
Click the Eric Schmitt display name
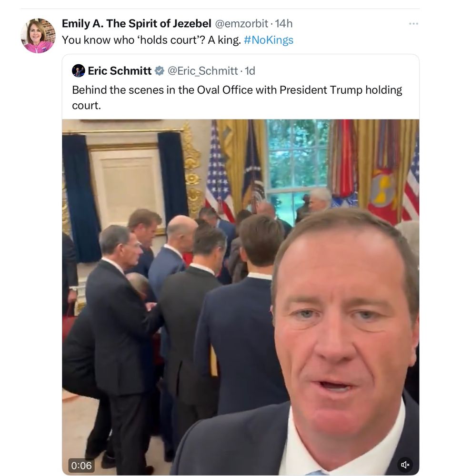pos(120,71)
